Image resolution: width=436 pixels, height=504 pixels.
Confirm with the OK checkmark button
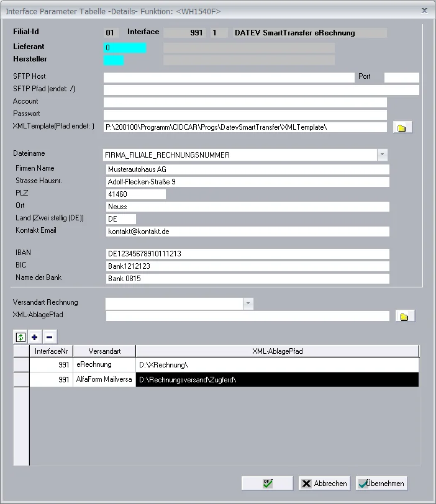click(267, 484)
